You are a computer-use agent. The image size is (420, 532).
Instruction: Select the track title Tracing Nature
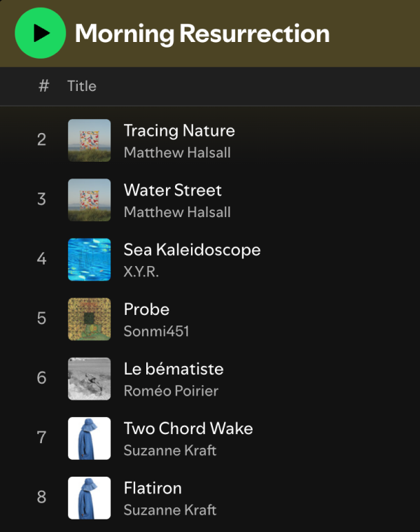point(179,131)
